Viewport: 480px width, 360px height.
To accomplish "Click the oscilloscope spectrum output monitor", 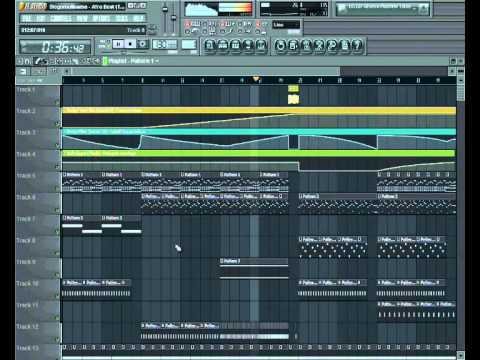I will click(219, 9).
